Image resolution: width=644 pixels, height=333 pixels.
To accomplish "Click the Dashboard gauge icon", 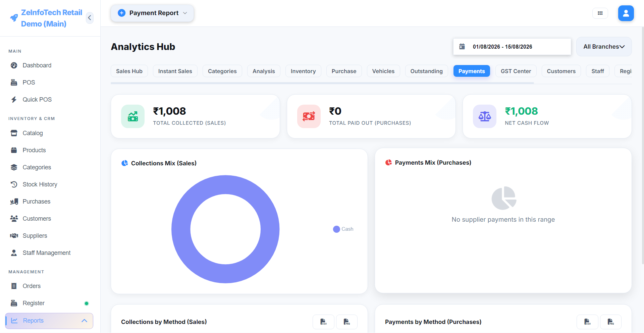I will tap(14, 65).
